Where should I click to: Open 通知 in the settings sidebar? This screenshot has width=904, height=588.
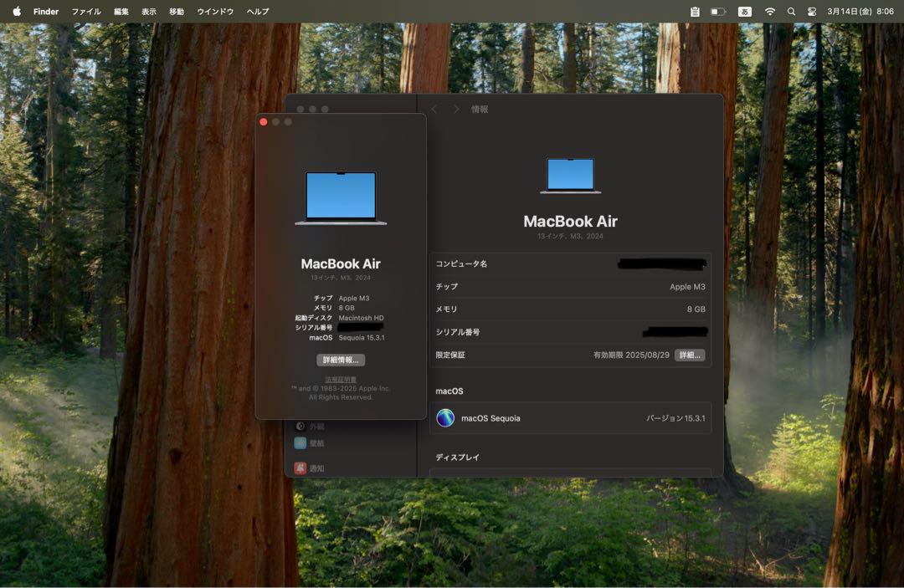(x=310, y=468)
